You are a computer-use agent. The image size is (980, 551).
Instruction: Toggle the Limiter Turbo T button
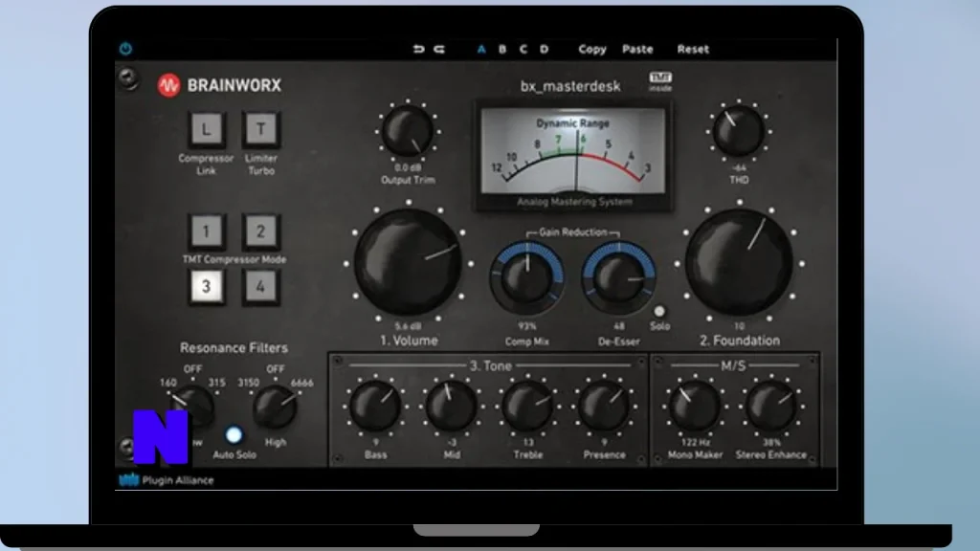click(260, 129)
